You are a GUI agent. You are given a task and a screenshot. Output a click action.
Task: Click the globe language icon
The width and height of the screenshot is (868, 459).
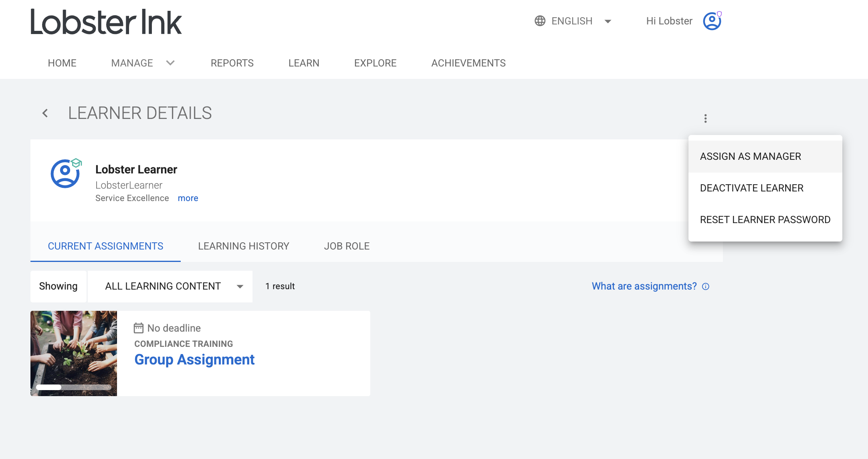click(540, 21)
